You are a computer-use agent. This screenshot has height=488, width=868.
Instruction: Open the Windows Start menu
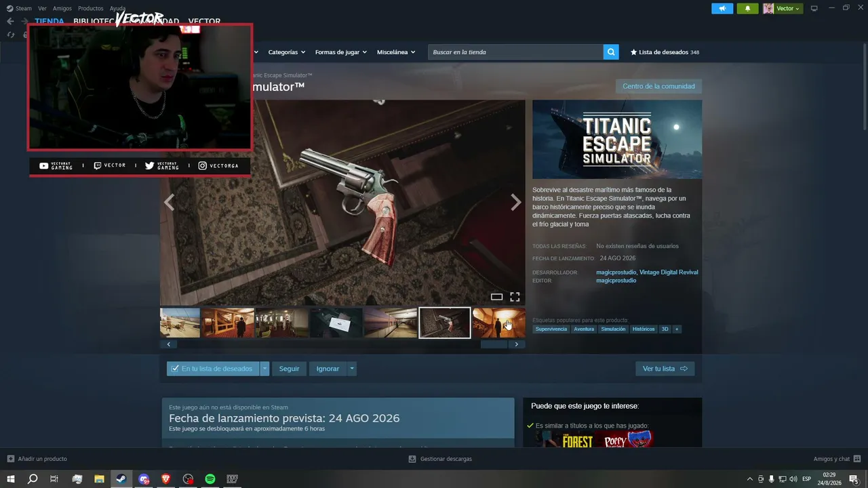[11, 479]
